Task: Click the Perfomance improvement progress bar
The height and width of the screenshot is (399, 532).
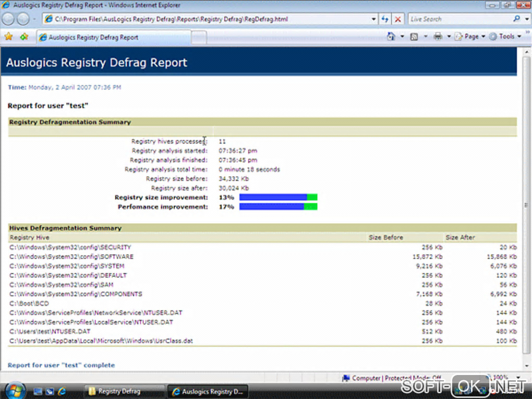Action: click(x=278, y=207)
